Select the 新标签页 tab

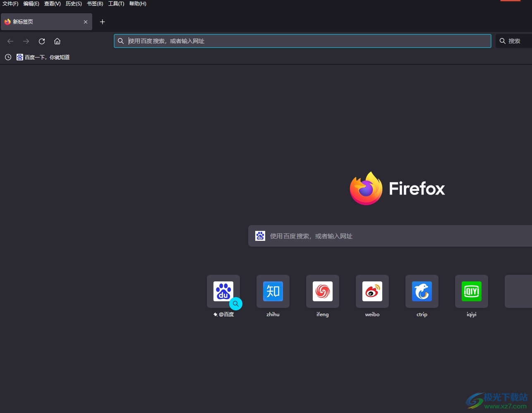[46, 22]
